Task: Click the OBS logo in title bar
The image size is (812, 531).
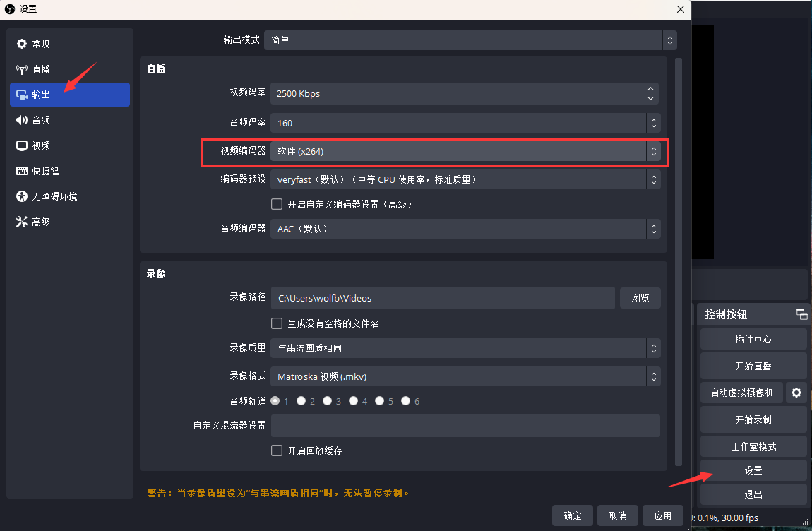Action: click(9, 8)
